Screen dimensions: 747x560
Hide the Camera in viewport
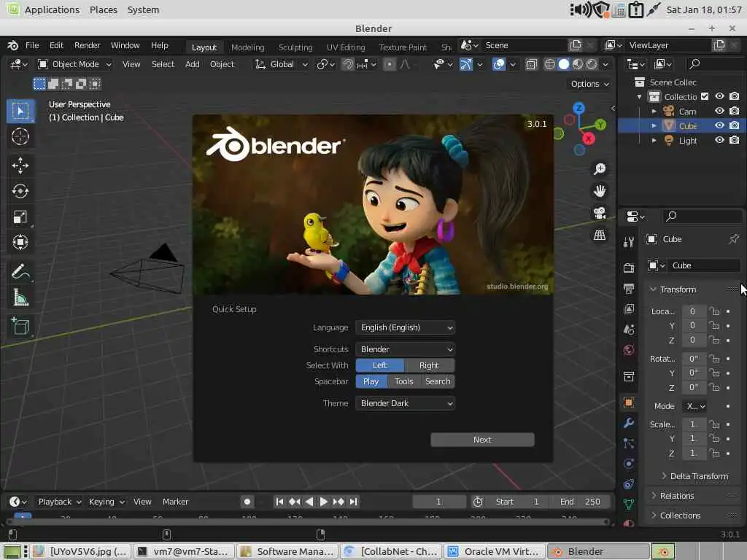coord(719,111)
